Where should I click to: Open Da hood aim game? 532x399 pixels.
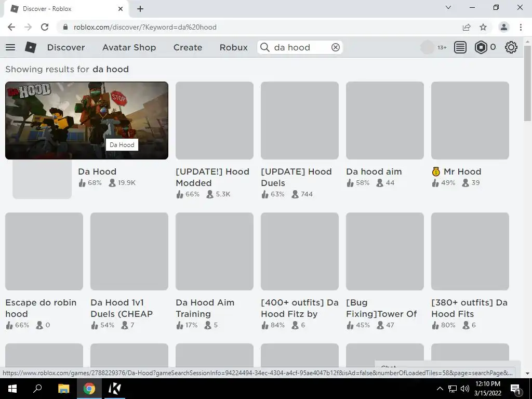click(374, 171)
